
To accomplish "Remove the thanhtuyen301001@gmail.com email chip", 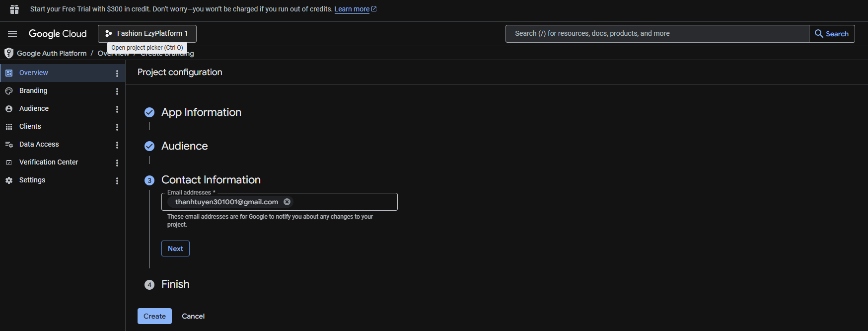I will coord(287,202).
